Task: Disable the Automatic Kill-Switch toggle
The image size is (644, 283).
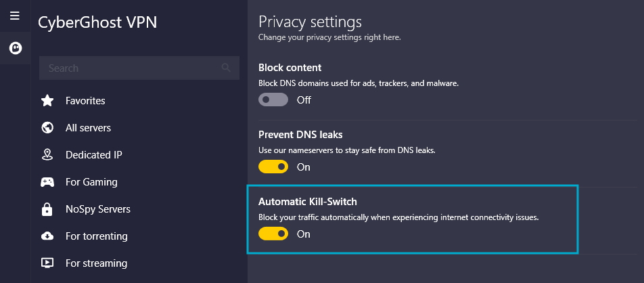Action: 273,234
